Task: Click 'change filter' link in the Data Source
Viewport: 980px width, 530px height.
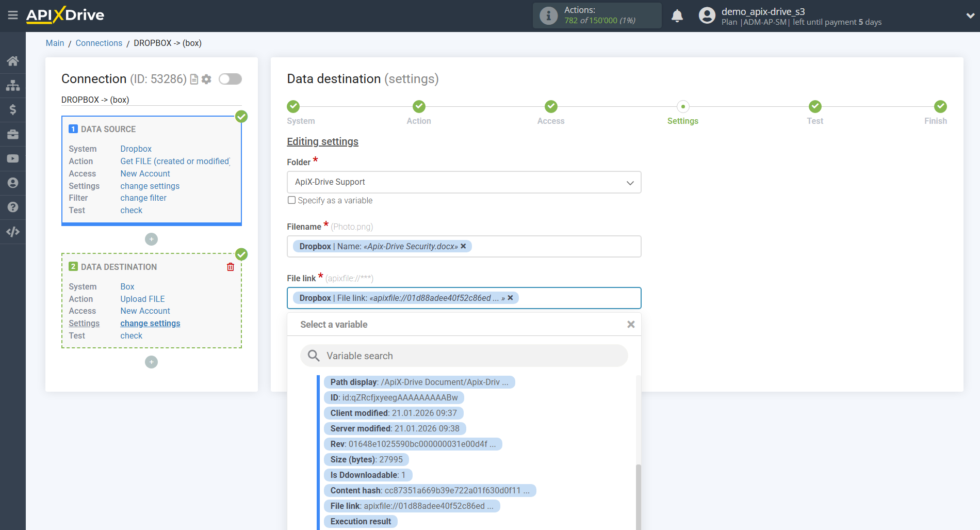Action: 143,198
